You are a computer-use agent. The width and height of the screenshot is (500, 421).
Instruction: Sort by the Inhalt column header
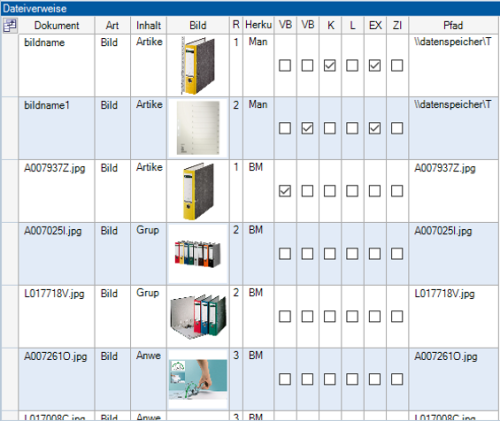pyautogui.click(x=148, y=25)
